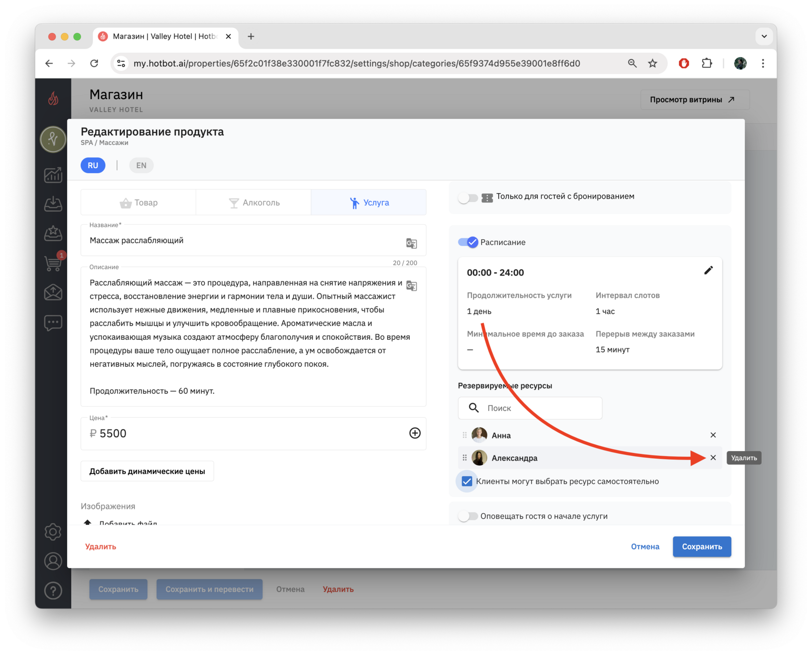This screenshot has height=655, width=812.
Task: Grab the drag handle beside Анна
Action: pos(464,435)
